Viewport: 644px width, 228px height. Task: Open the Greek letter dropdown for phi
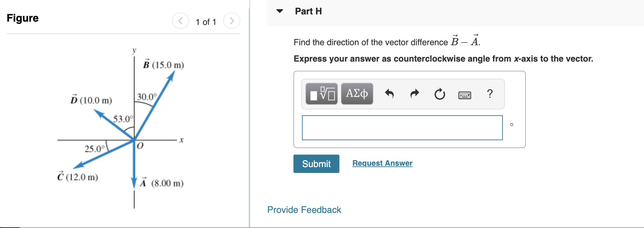click(x=356, y=94)
